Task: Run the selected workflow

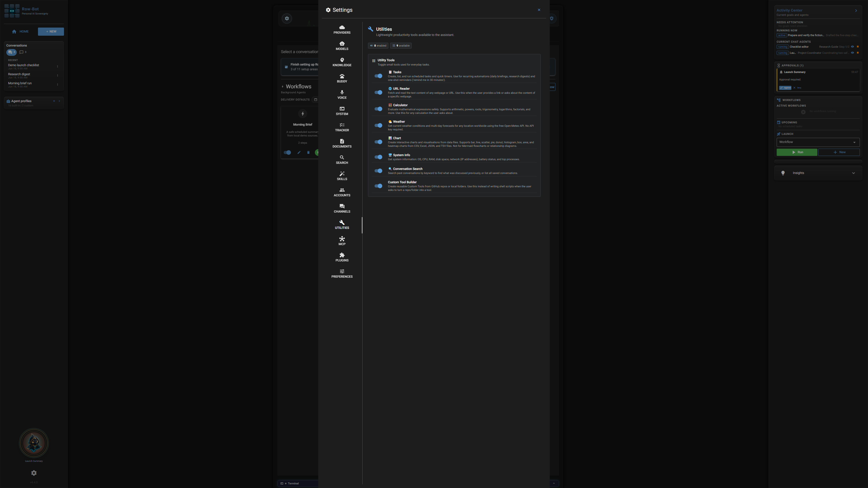Action: click(x=797, y=152)
